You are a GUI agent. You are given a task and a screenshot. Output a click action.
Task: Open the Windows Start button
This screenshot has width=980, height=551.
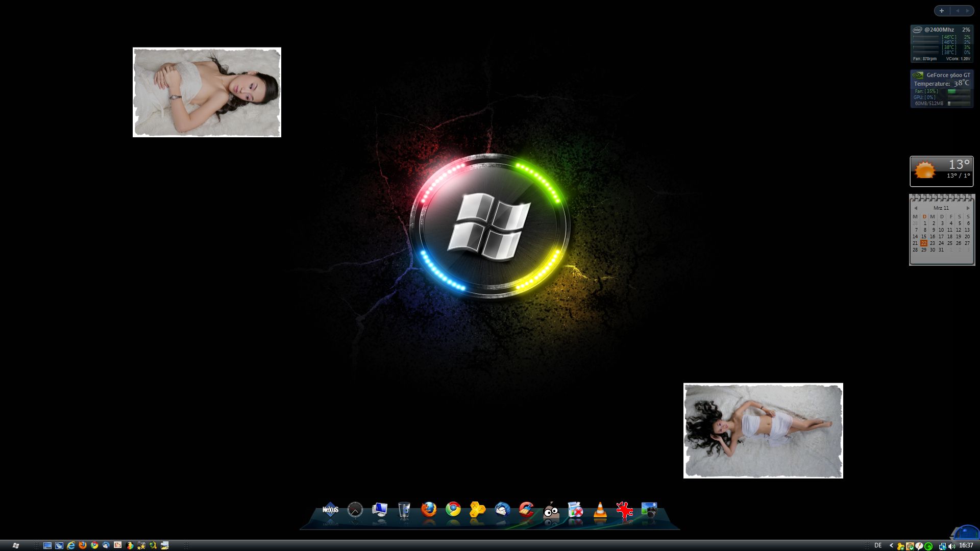coord(15,545)
